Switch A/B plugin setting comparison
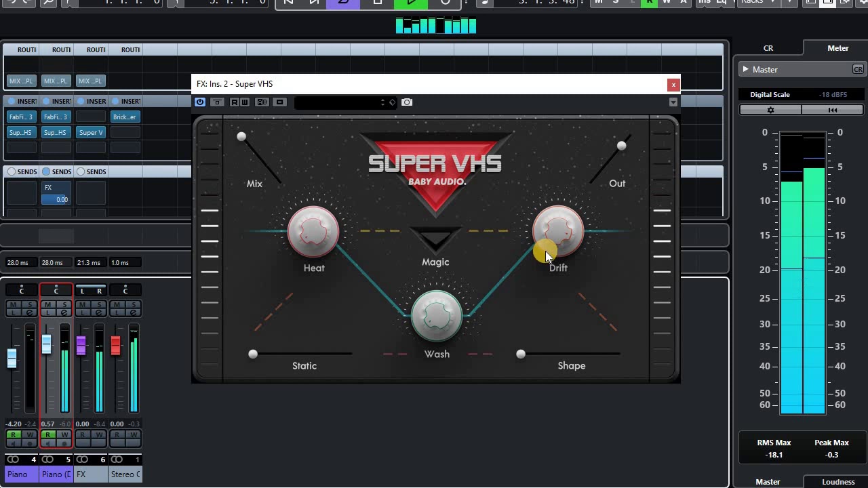868x488 pixels. click(262, 102)
